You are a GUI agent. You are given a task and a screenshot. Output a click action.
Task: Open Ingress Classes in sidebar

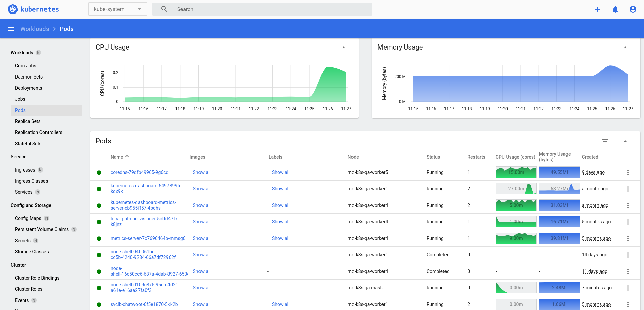[x=31, y=181]
